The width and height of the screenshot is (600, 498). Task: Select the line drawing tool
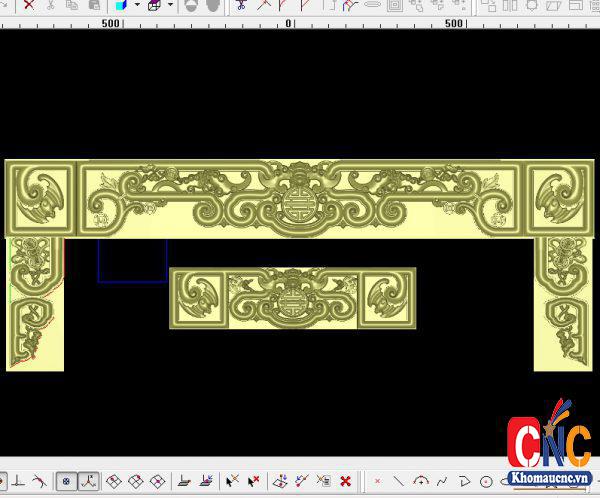tap(399, 482)
